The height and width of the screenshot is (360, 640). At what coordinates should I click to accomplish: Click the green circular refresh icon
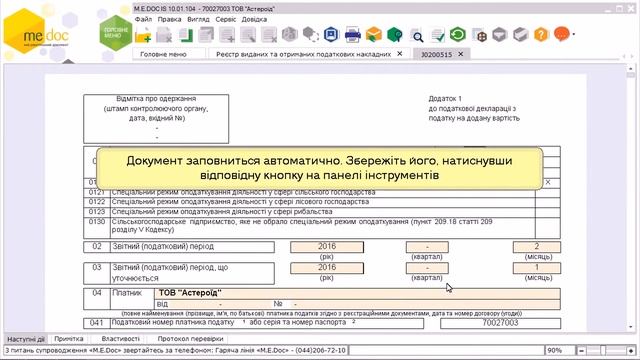click(x=458, y=35)
